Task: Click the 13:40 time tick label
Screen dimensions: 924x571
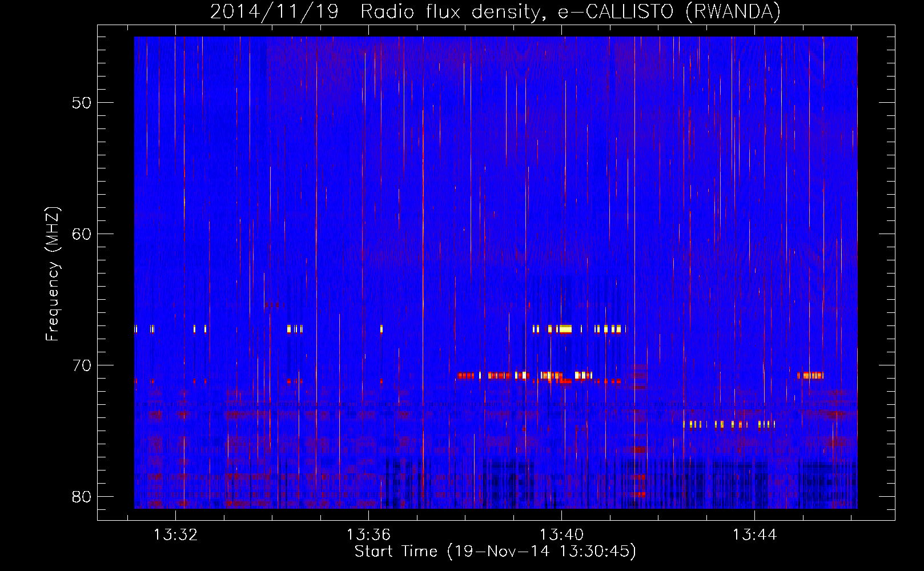Action: click(x=561, y=534)
